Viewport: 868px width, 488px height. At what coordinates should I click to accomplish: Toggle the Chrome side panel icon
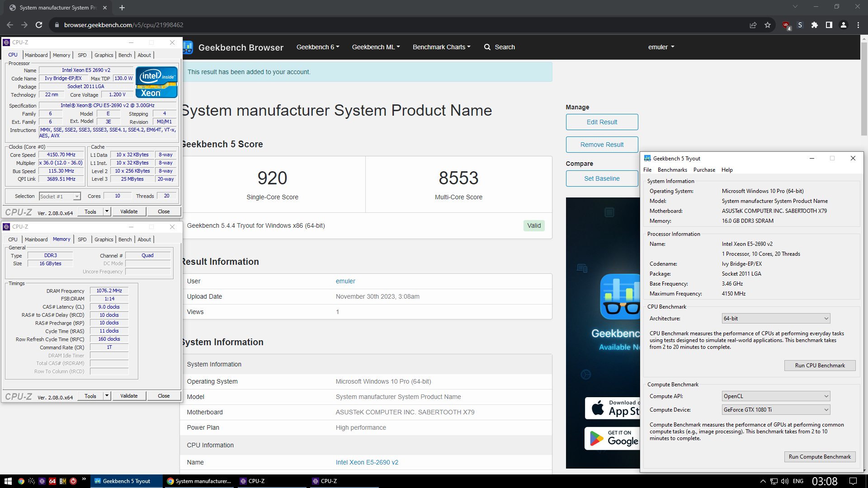[x=829, y=25]
